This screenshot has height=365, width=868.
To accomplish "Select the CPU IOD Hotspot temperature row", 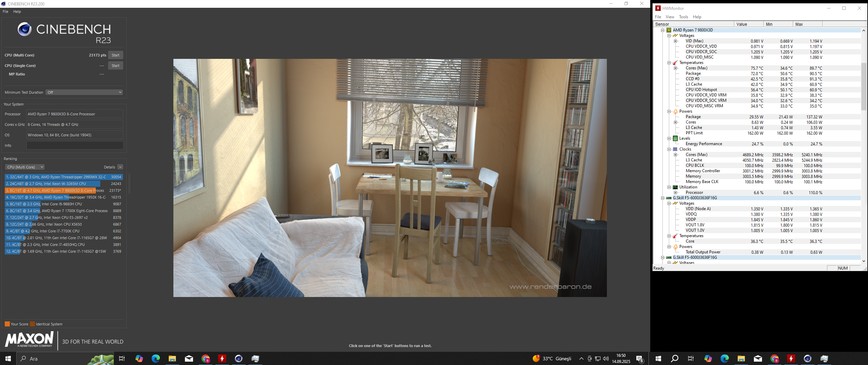I will point(757,90).
